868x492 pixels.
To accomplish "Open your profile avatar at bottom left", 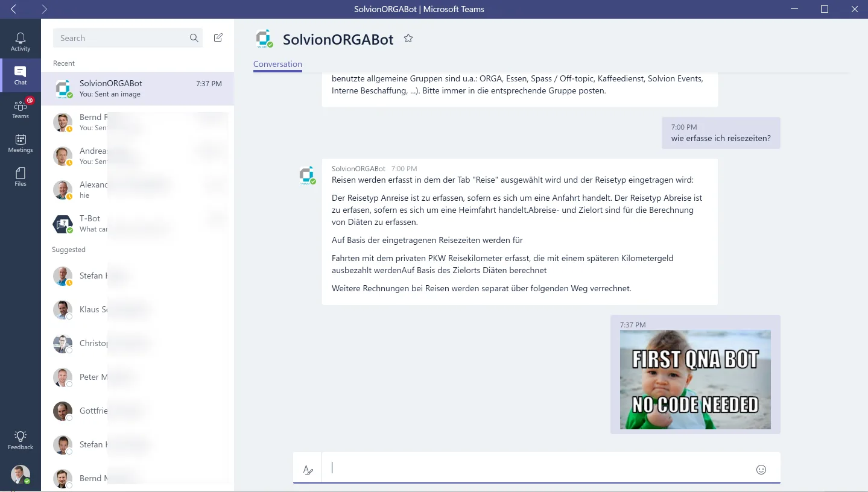I will coord(20,475).
